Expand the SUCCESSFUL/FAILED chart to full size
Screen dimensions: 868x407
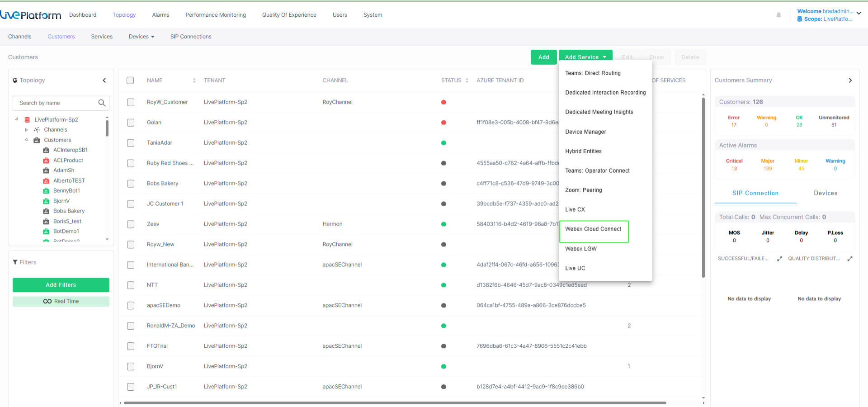click(x=779, y=259)
